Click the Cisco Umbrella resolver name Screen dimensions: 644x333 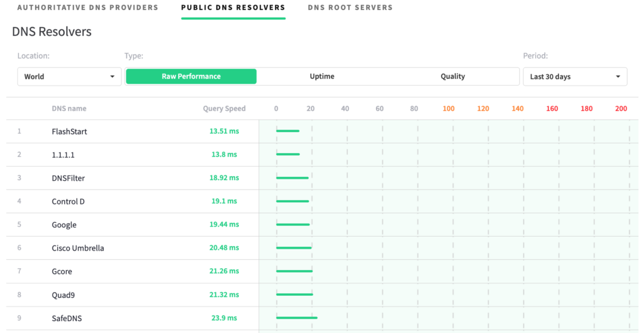tap(77, 248)
